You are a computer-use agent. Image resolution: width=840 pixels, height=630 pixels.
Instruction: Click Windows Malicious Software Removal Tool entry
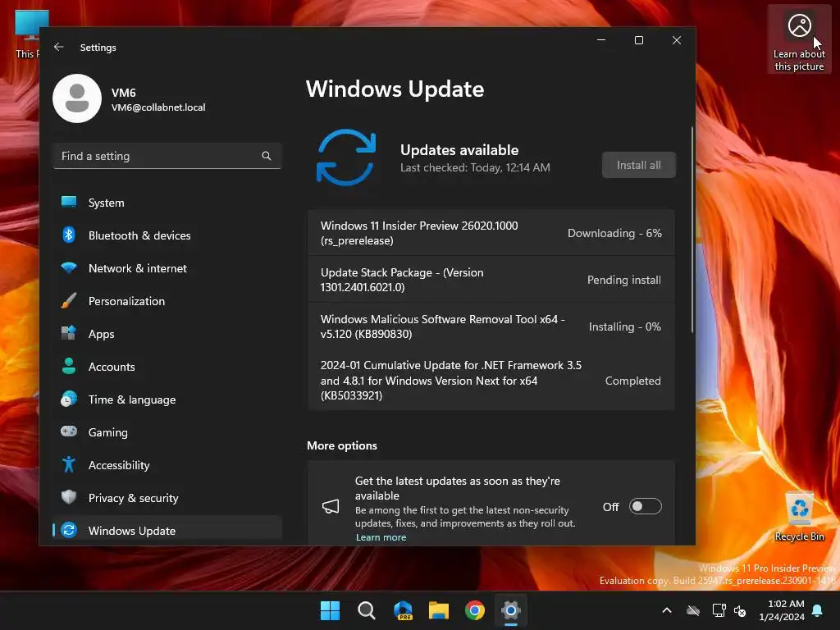(x=491, y=326)
